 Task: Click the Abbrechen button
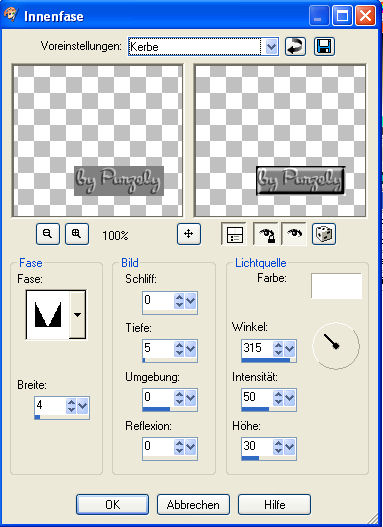point(193,504)
